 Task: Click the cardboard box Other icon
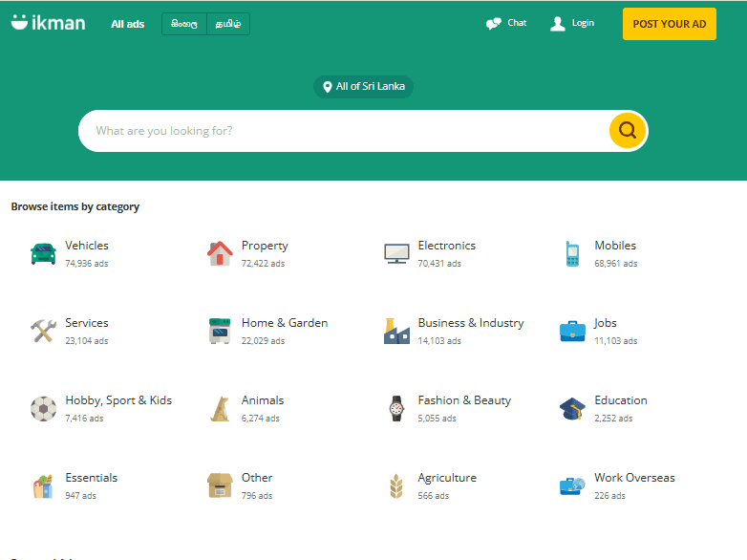click(220, 485)
